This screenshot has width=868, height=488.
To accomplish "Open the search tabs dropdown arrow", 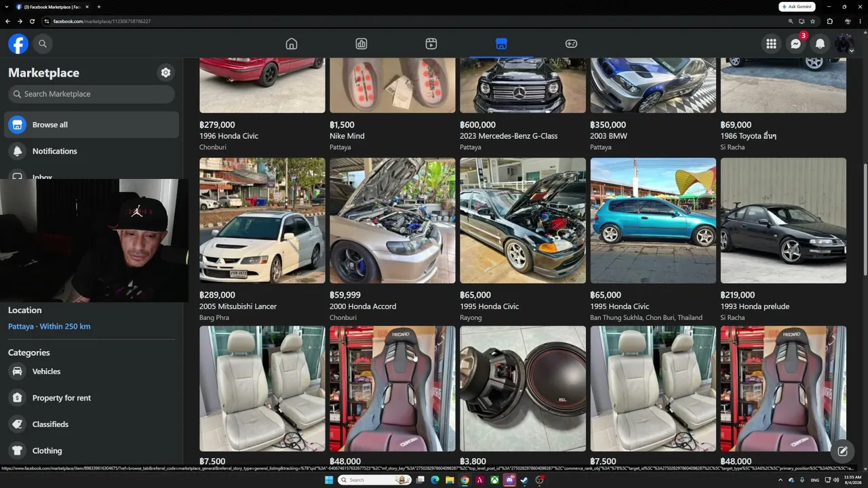I will tap(7, 7).
